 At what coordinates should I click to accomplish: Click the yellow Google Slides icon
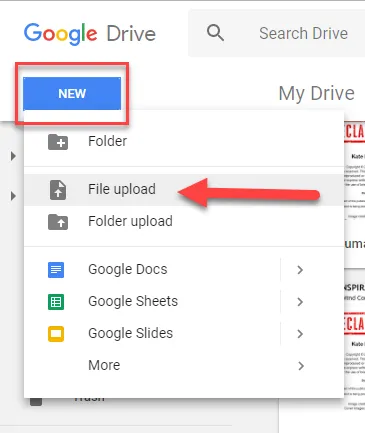tap(56, 334)
